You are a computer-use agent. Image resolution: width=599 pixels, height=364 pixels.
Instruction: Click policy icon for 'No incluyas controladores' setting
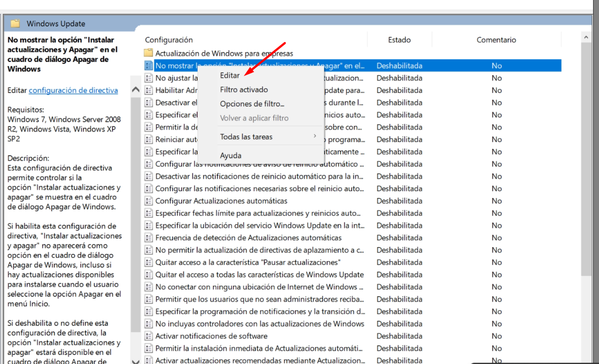coord(149,323)
